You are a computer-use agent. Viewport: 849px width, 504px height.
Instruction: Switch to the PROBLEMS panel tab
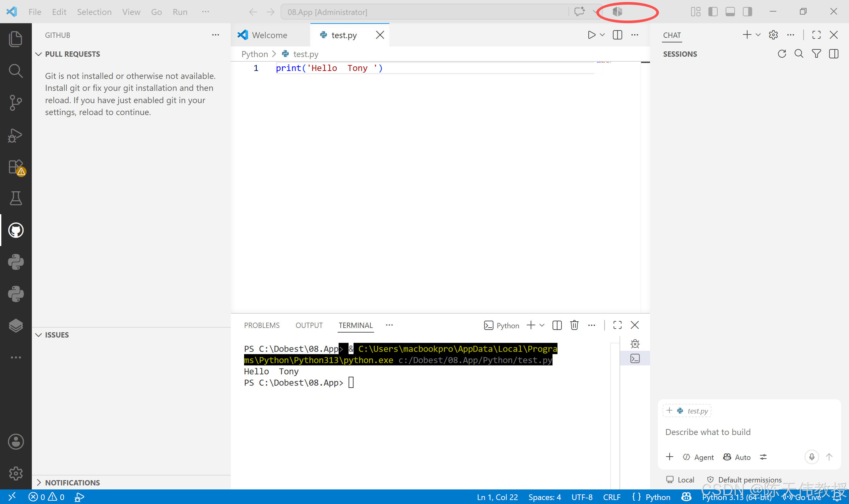point(261,325)
